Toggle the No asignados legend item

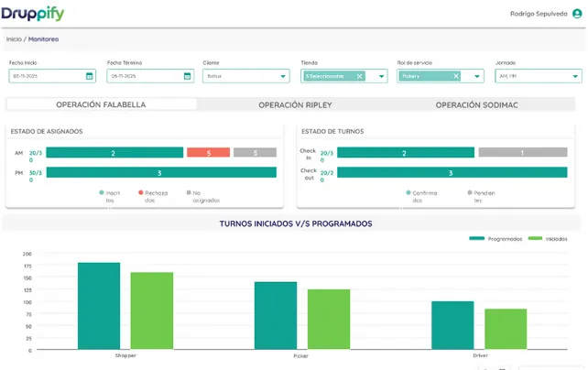click(203, 196)
